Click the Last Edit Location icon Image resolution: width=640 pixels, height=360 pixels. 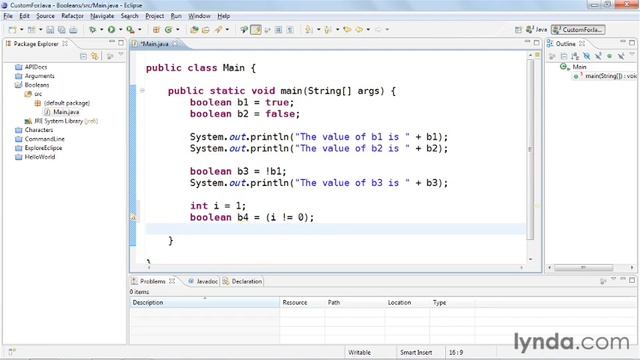tap(347, 29)
